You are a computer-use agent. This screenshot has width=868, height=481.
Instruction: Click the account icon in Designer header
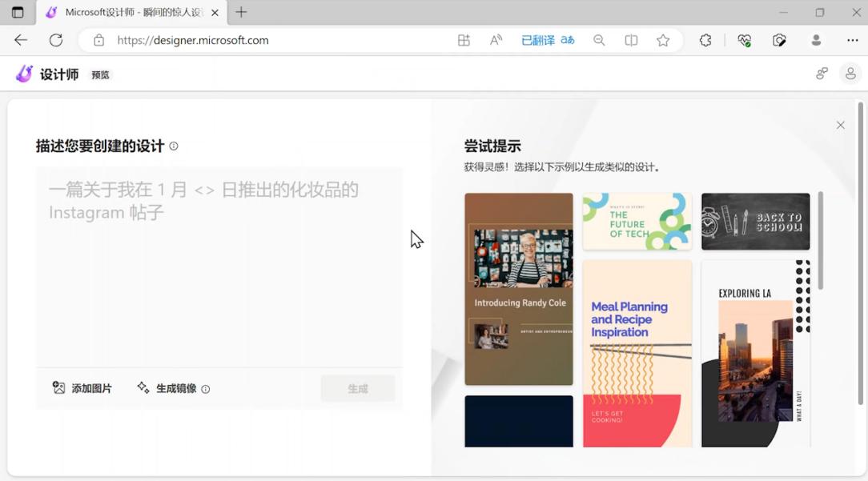850,73
